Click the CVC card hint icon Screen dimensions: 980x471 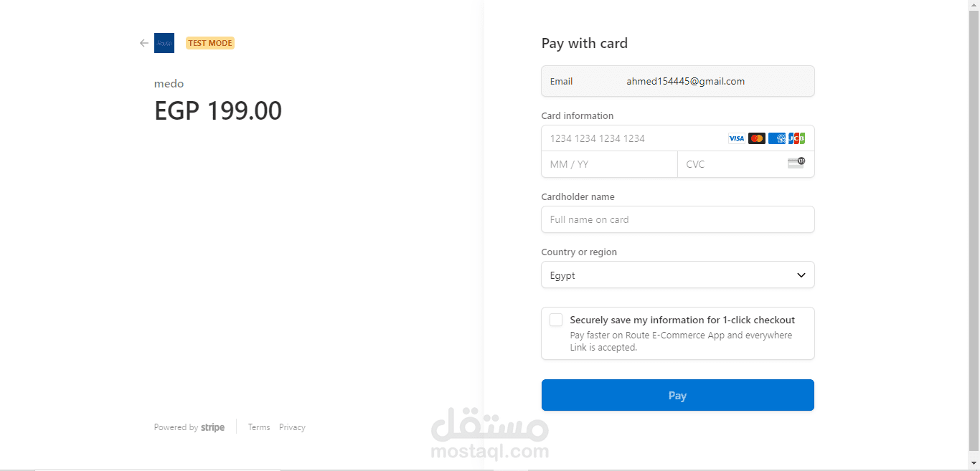796,163
